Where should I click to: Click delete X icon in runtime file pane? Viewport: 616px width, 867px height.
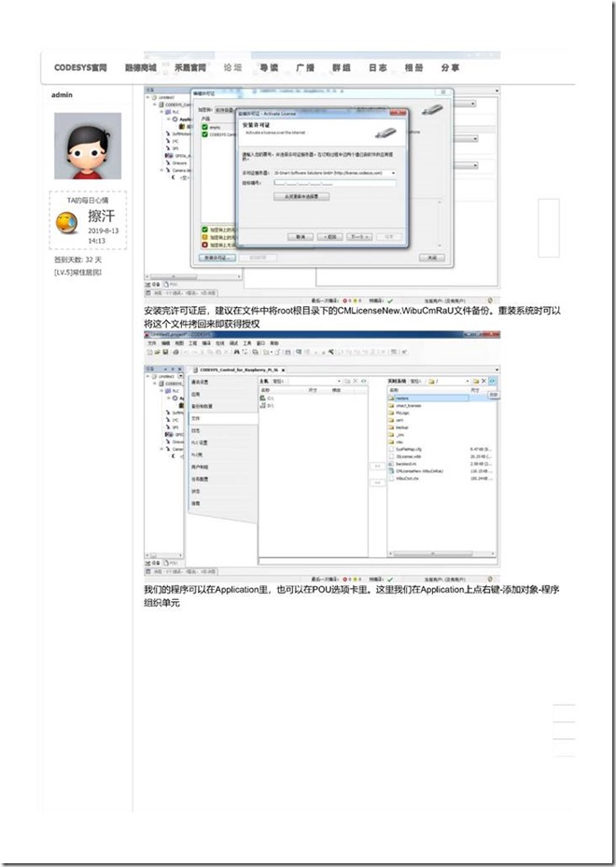click(483, 381)
